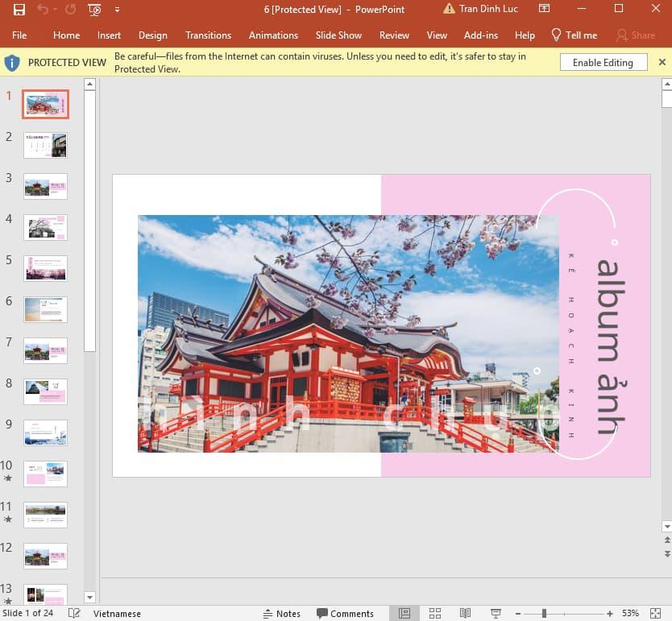672x621 pixels.
Task: Dismiss the Protected View warning bar
Action: (x=663, y=62)
